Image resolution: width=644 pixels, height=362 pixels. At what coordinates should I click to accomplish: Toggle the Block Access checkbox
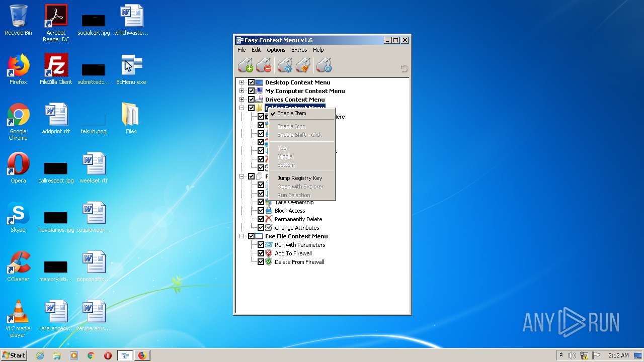pos(261,211)
